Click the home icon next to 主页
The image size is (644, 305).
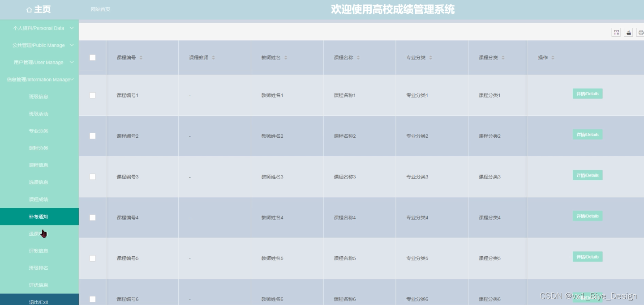pos(30,9)
